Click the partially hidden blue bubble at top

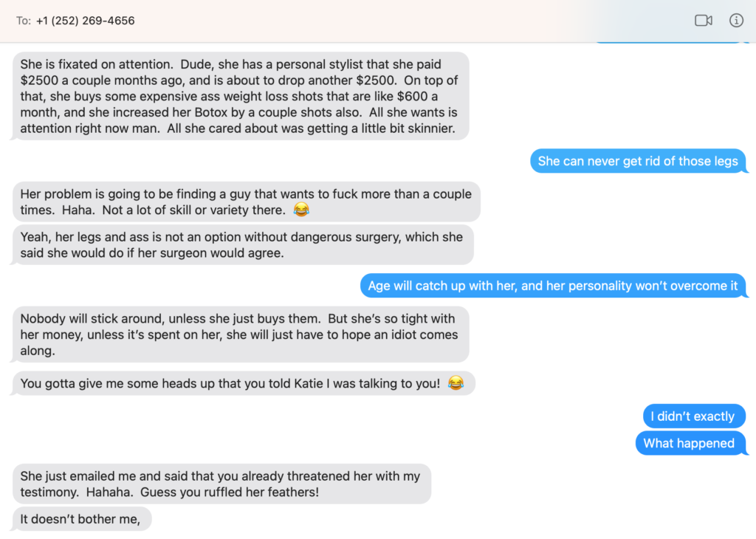pyautogui.click(x=667, y=41)
